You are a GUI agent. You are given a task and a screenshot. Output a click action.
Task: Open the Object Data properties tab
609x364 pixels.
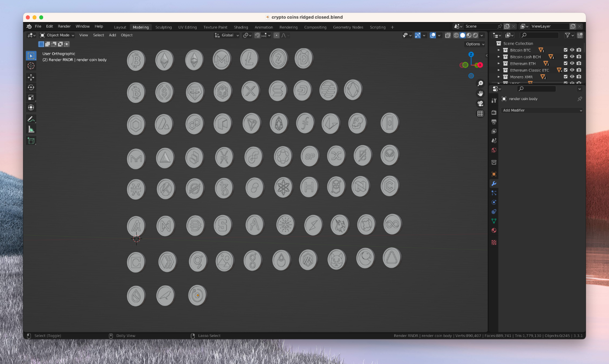point(494,221)
